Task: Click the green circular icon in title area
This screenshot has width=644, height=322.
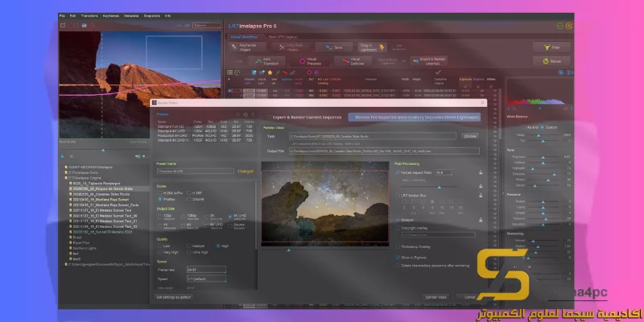Action: 559,26
